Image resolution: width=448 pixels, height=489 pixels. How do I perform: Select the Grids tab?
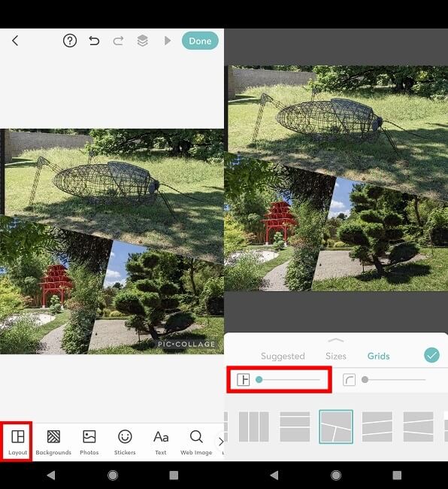click(x=379, y=356)
